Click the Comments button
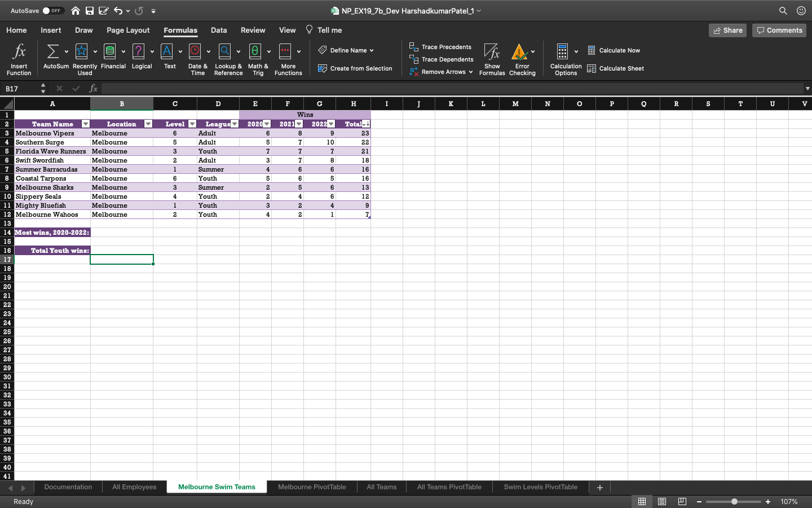The height and width of the screenshot is (508, 812). point(779,30)
